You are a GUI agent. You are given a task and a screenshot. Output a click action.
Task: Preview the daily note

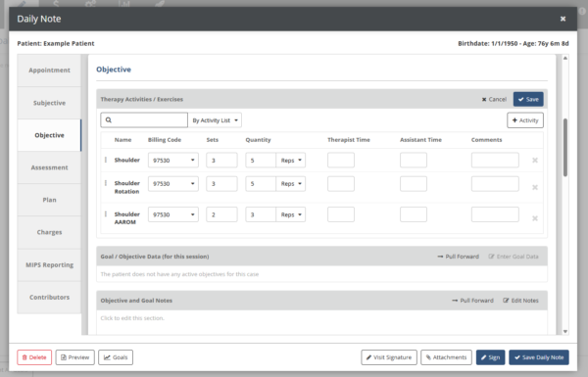(x=75, y=357)
